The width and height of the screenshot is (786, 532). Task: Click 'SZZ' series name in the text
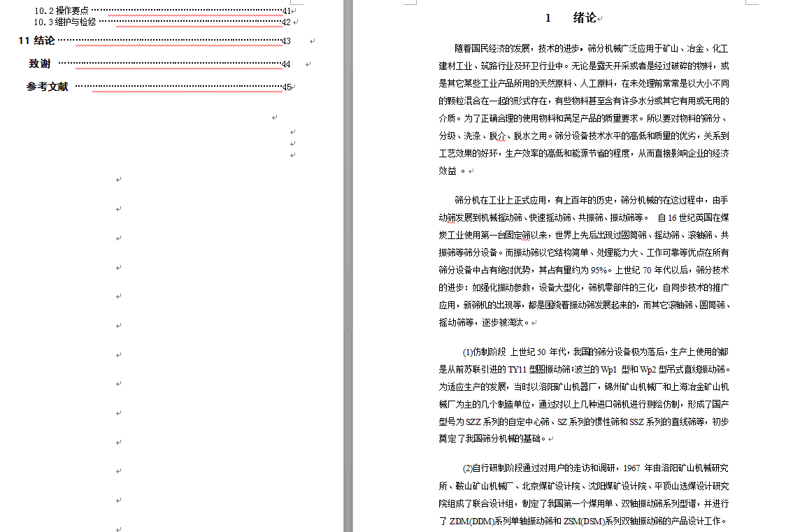click(x=473, y=422)
